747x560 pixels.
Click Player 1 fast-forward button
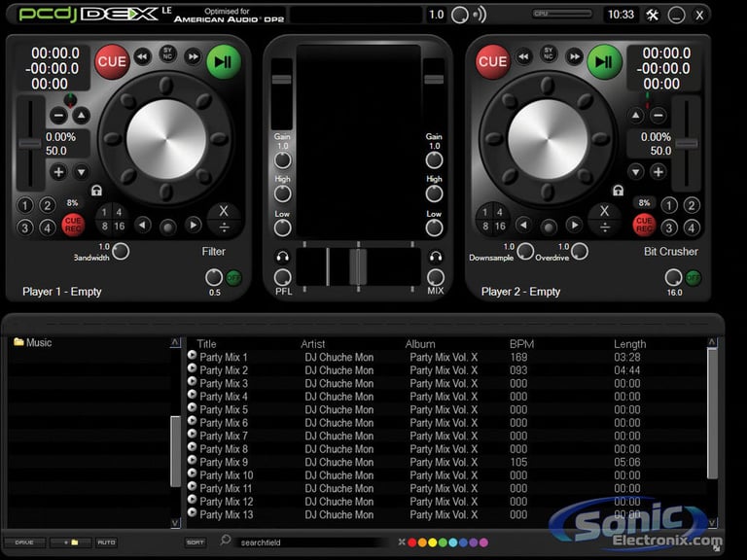[x=193, y=57]
